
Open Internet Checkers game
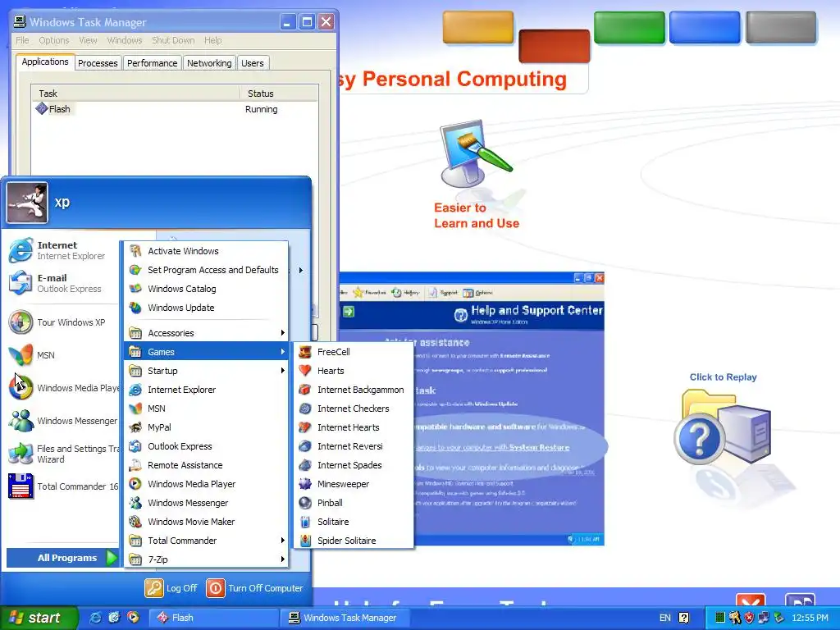tap(354, 409)
